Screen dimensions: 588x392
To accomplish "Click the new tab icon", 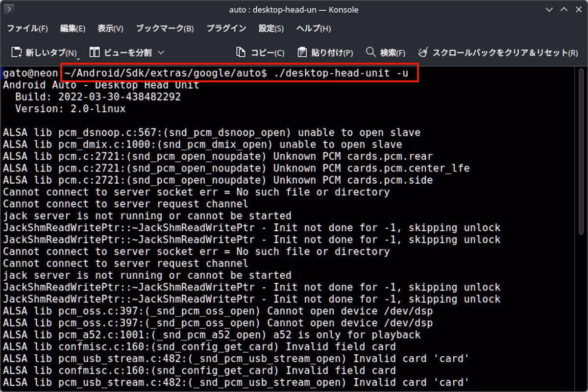I will (x=17, y=52).
